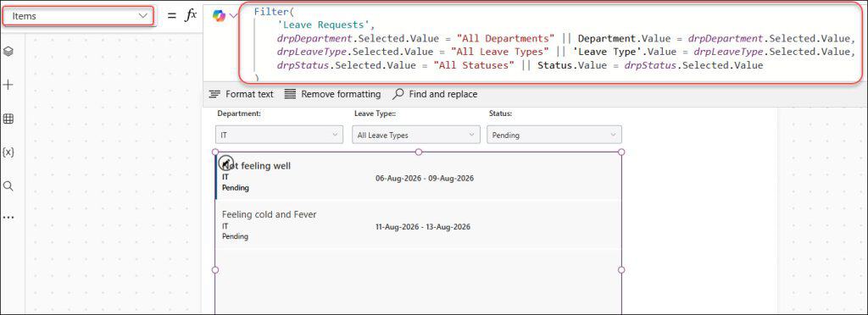This screenshot has height=315, width=868.
Task: Click the date range 11-Aug-2026 - 13-Aug-2026
Action: coord(423,227)
